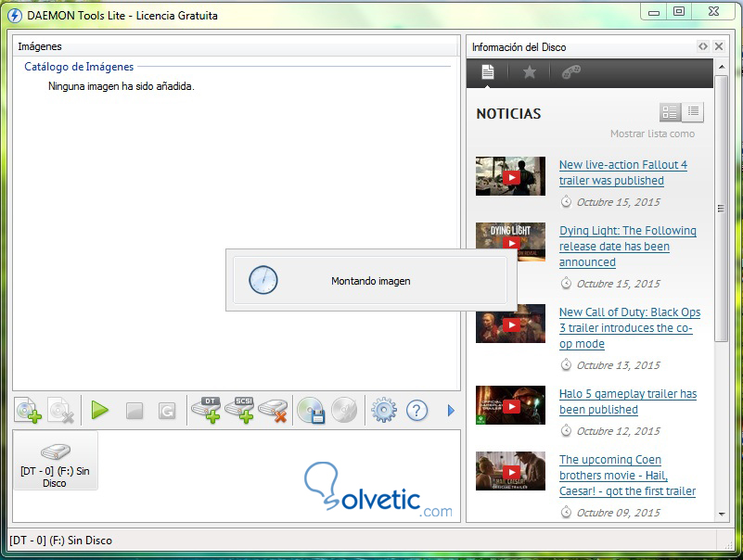Click the Mostrar lista como label

tap(652, 134)
